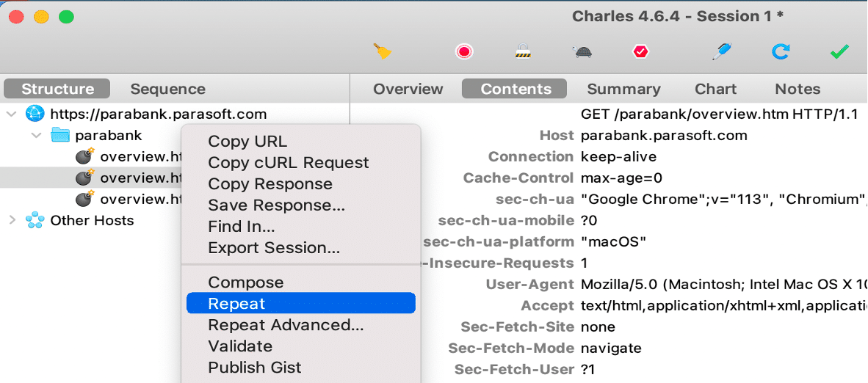Select the first overview.htm request

click(x=140, y=156)
